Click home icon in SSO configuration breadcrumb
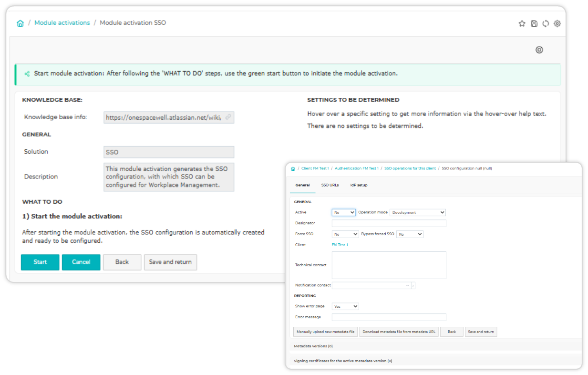Viewport: 588px width, 375px height. [293, 168]
